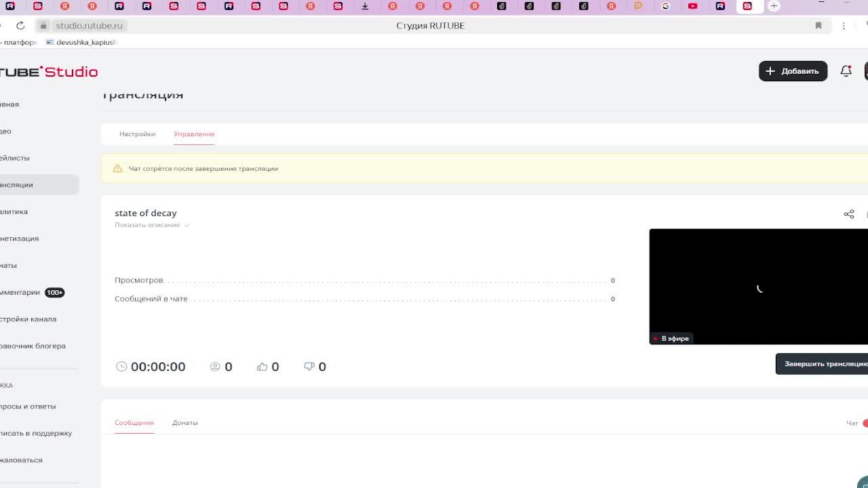Open Аналитика in the sidebar
The width and height of the screenshot is (868, 488).
(x=14, y=212)
